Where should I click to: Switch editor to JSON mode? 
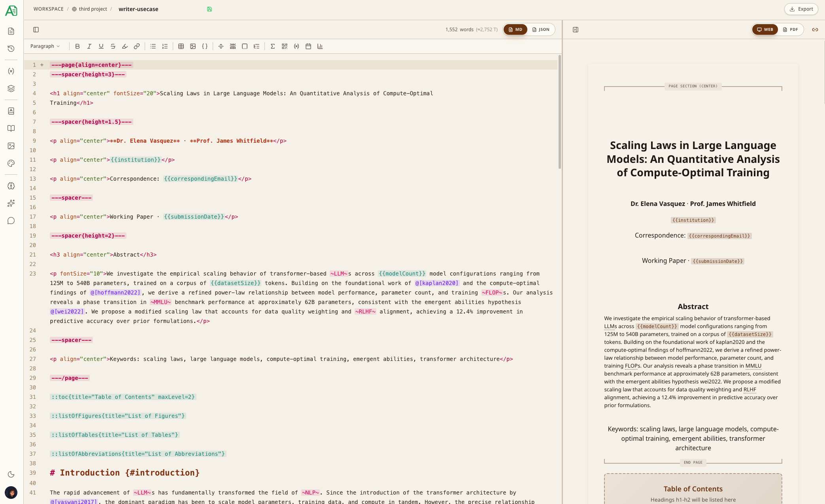[x=541, y=30]
